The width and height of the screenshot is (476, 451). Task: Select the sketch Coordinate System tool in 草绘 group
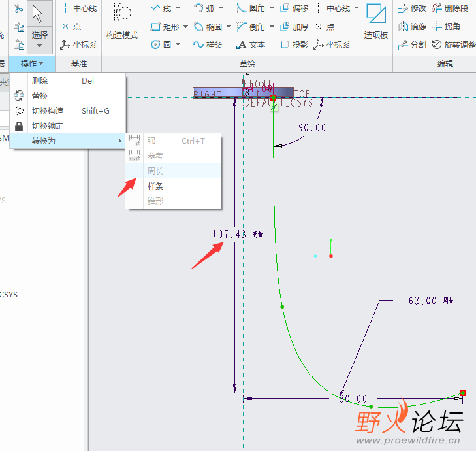332,45
